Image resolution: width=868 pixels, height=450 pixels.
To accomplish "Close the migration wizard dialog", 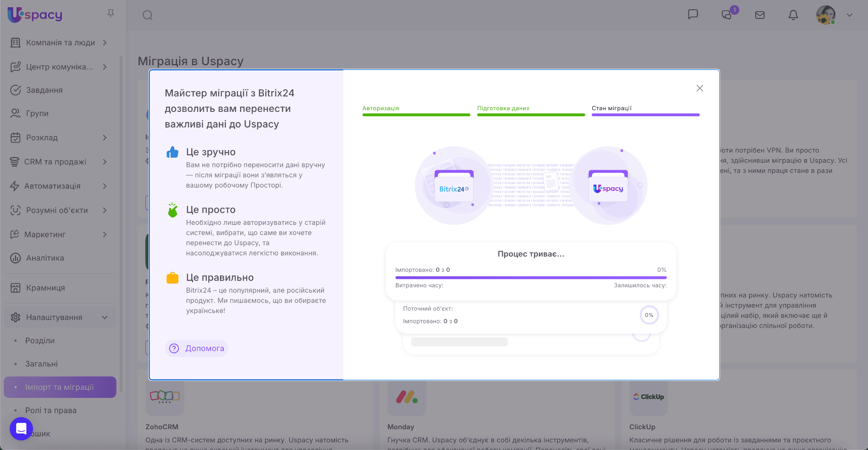I will [x=700, y=88].
